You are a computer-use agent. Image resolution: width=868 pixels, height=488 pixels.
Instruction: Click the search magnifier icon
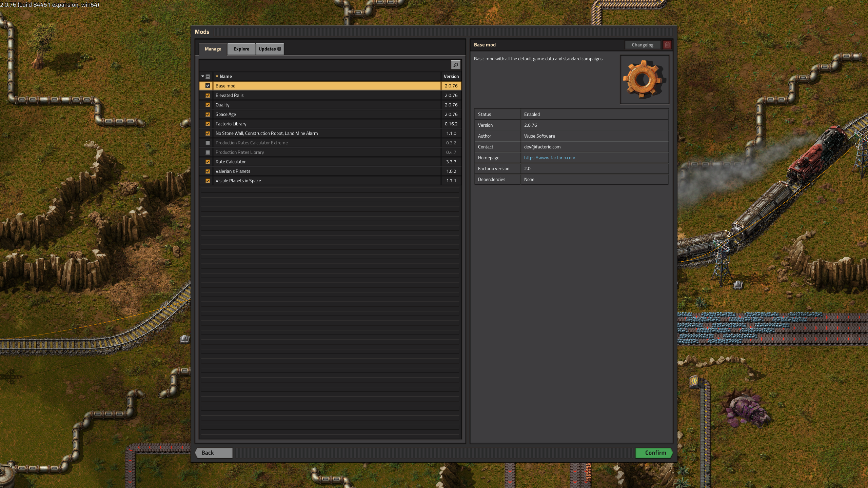click(x=455, y=65)
